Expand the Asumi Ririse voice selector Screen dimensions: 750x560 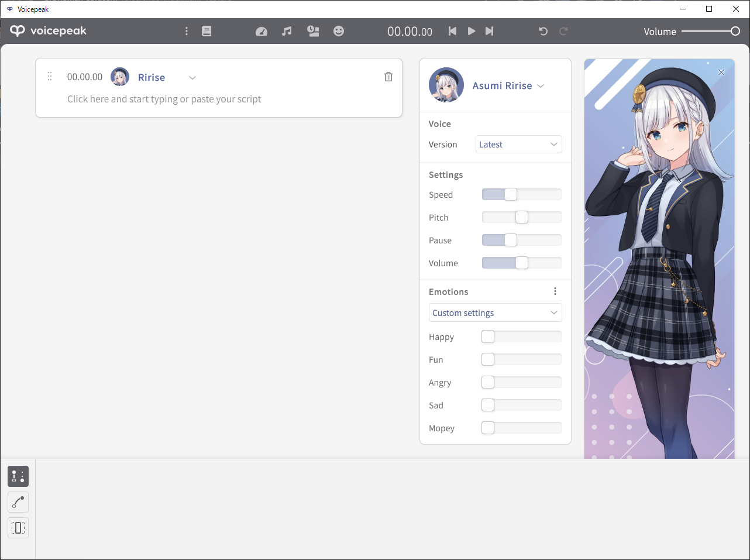click(x=541, y=86)
